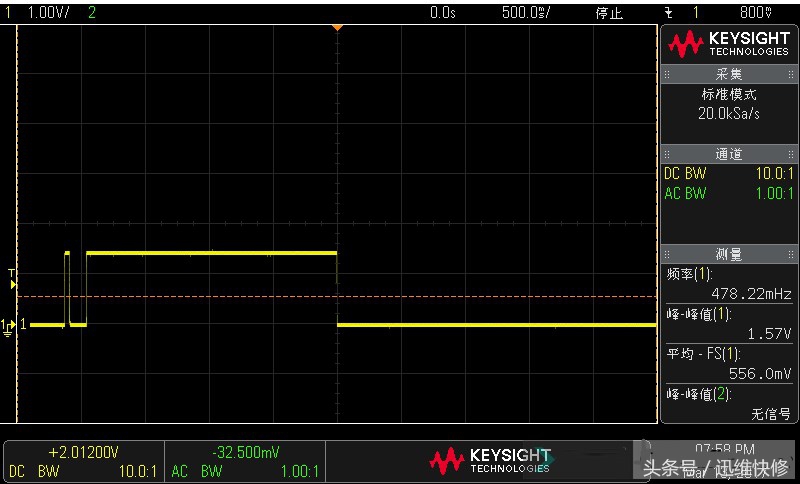The image size is (800, 484).
Task: Click the channel 1 ground level marker
Action: point(8,327)
